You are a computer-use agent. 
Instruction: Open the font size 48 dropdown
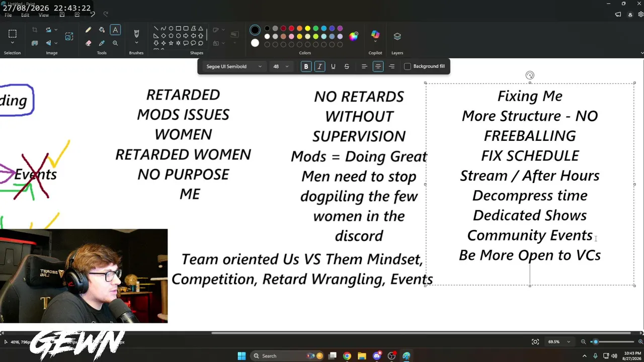coord(281,66)
